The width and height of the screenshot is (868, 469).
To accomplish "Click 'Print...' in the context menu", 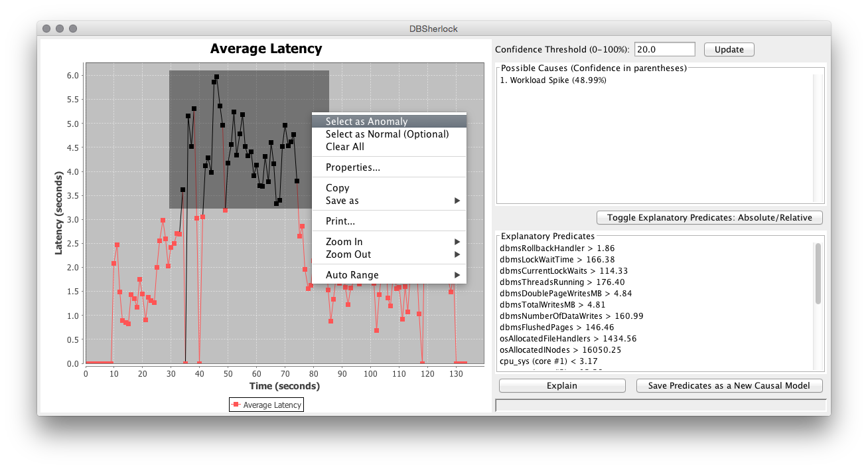I will [x=340, y=221].
